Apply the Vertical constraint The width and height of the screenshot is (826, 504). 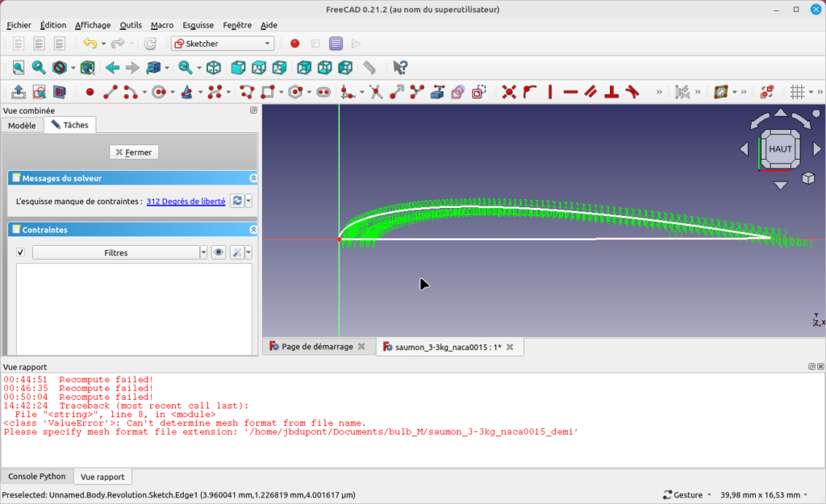[550, 92]
